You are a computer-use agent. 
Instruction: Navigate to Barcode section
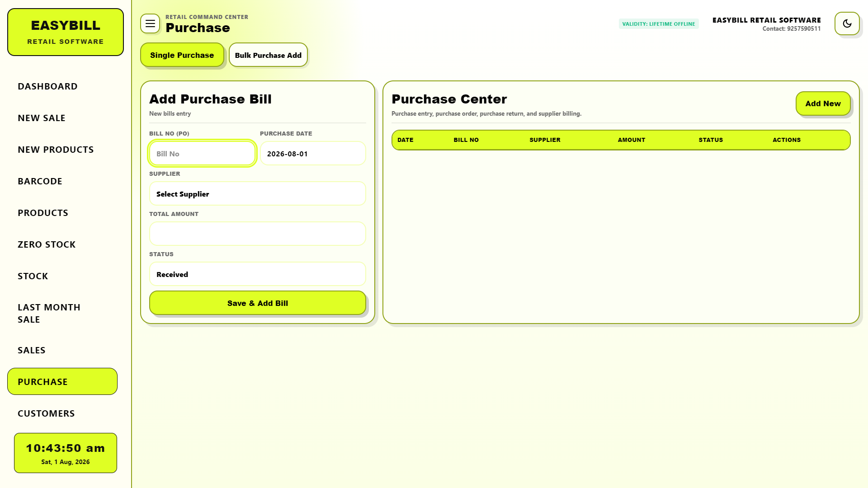62,181
